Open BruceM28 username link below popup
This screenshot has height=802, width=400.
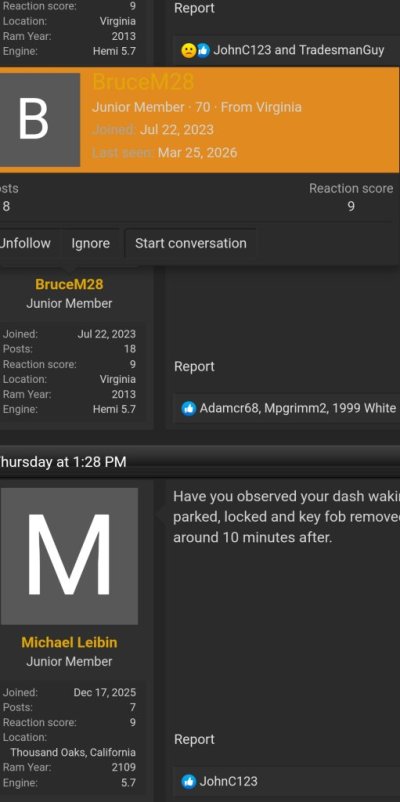click(x=69, y=284)
